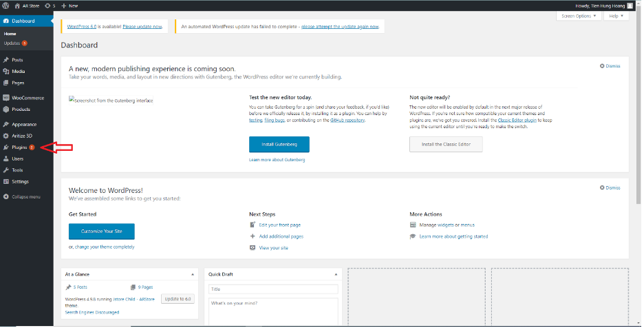Click the Customize Your Site button
The height and width of the screenshot is (328, 644).
point(101,232)
